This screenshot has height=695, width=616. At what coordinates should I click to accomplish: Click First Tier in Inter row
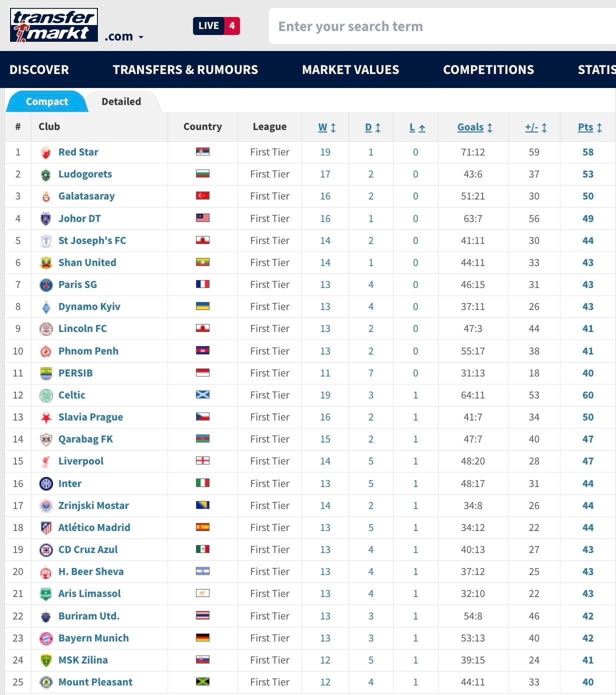270,483
